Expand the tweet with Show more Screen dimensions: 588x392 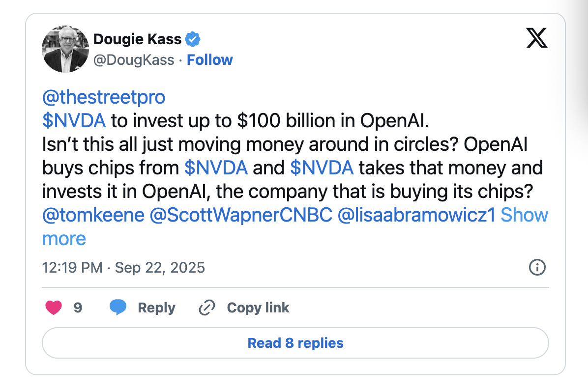[524, 215]
